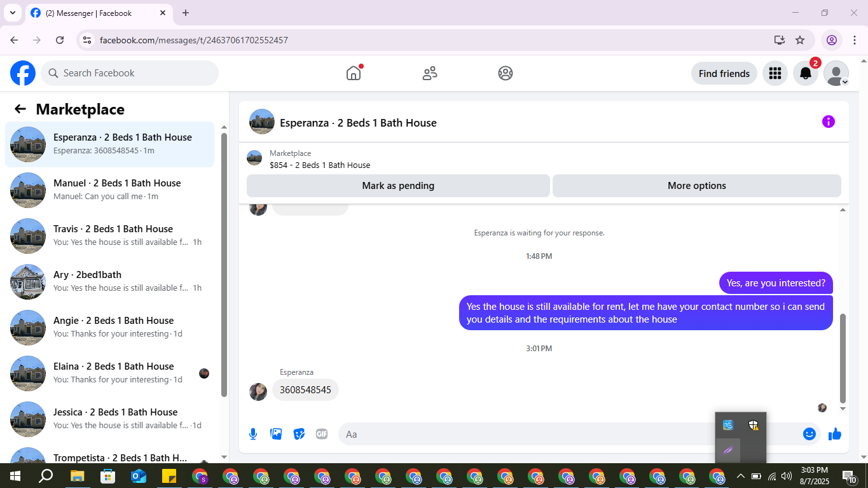Open Chrome three-dot menu
868x488 pixels.
point(854,40)
